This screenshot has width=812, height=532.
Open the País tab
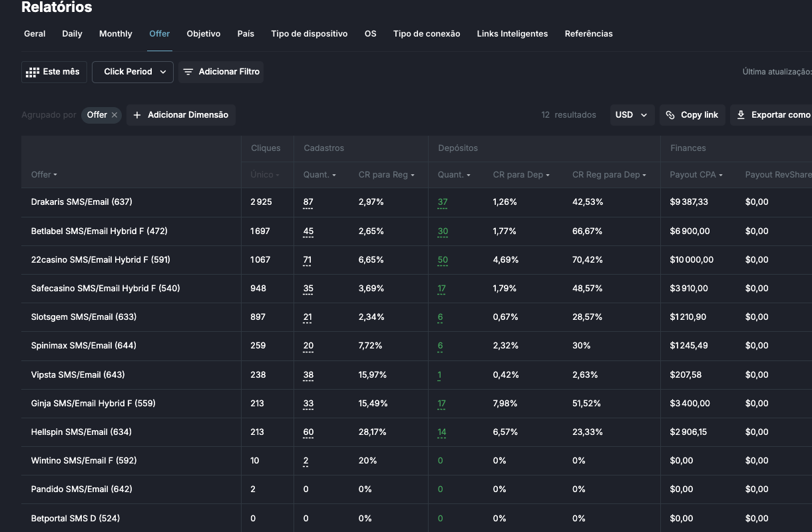[x=246, y=34]
